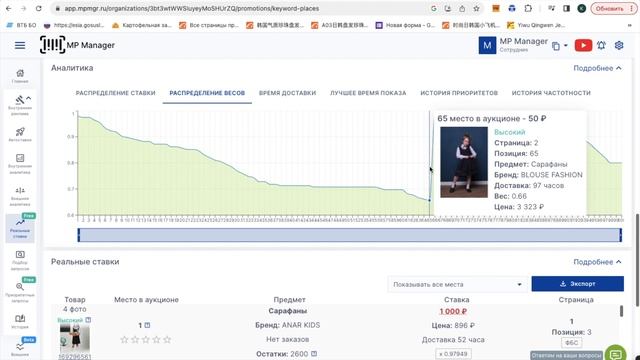Switch to Время доставки tab
Image resolution: width=640 pixels, height=360 pixels.
(287, 93)
